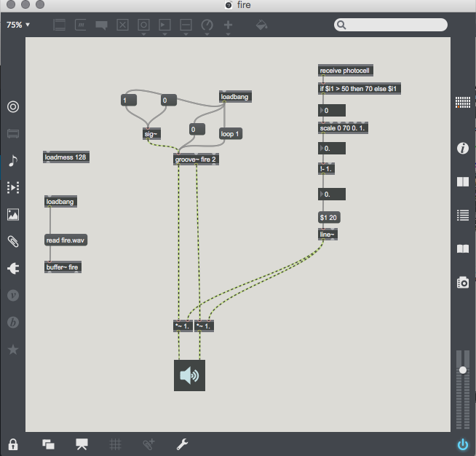476x456 pixels.
Task: Click the 0 message box next to the 1 box
Action: click(x=169, y=101)
